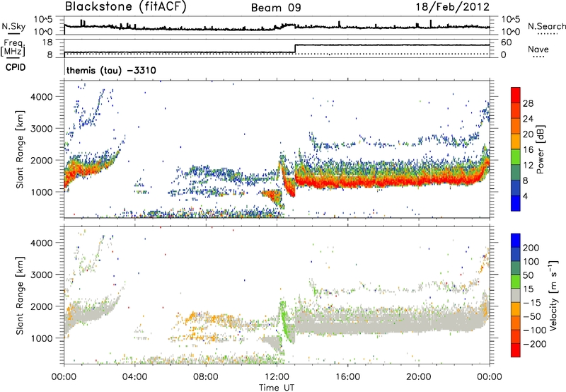Click the "Freq. [MHz]" axis label
Image resolution: width=566 pixels, height=392 pixels.
click(13, 48)
